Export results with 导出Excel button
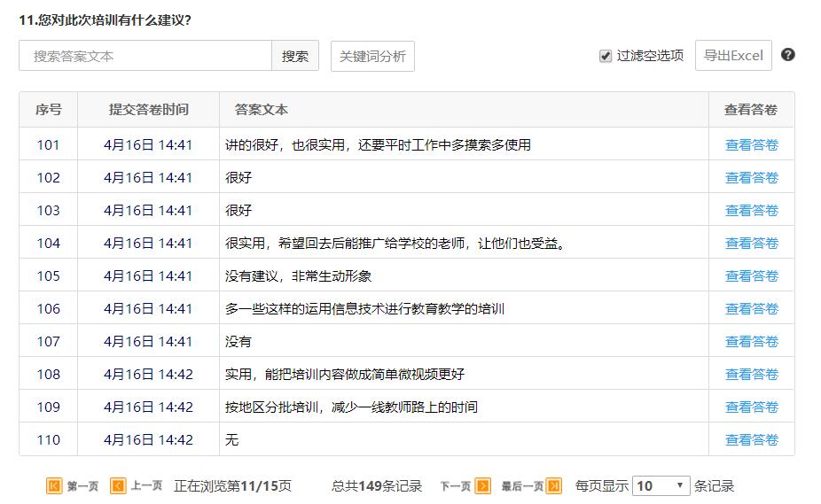This screenshot has width=821, height=504. [x=733, y=56]
